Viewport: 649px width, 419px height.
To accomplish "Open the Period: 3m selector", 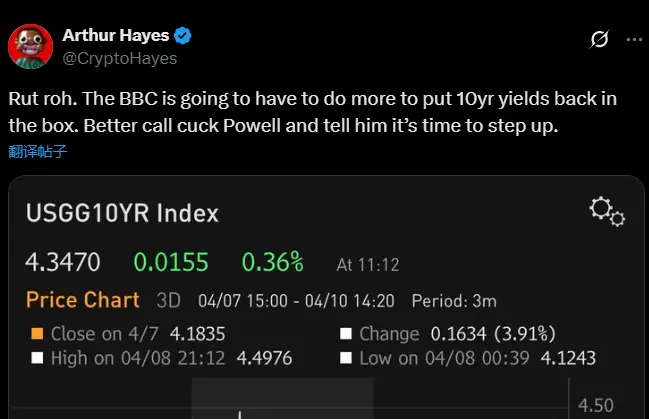I will [x=454, y=300].
